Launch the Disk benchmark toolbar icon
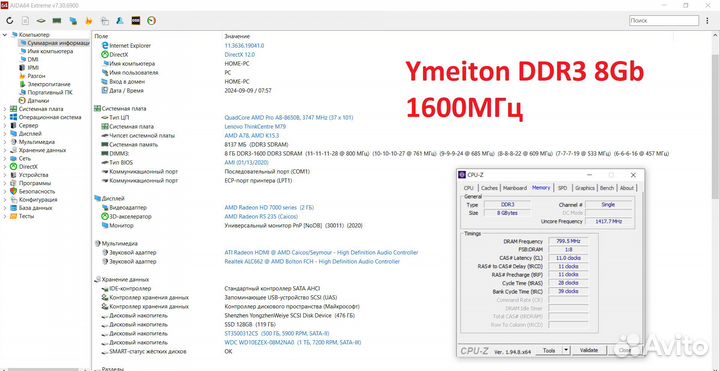This screenshot has height=371, width=720. click(x=41, y=21)
